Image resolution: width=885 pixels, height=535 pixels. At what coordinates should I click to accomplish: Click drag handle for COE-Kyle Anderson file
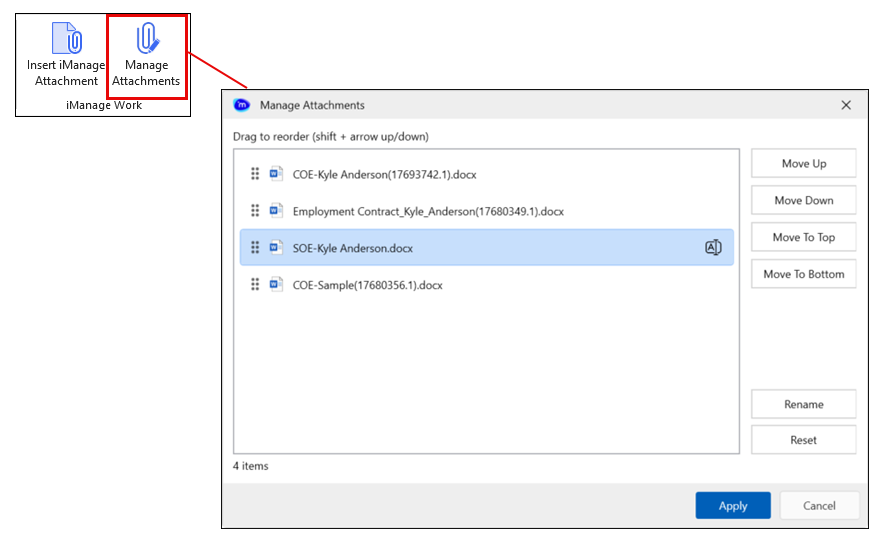255,174
